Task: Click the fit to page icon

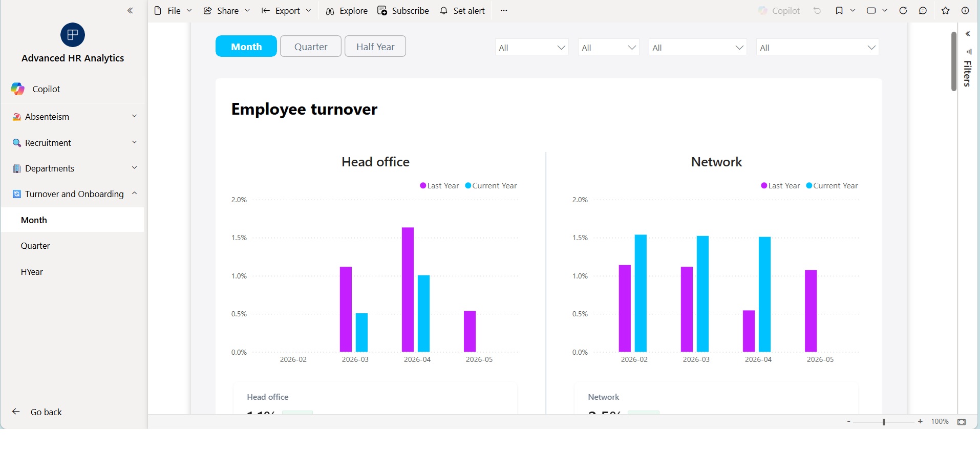Action: coord(962,422)
